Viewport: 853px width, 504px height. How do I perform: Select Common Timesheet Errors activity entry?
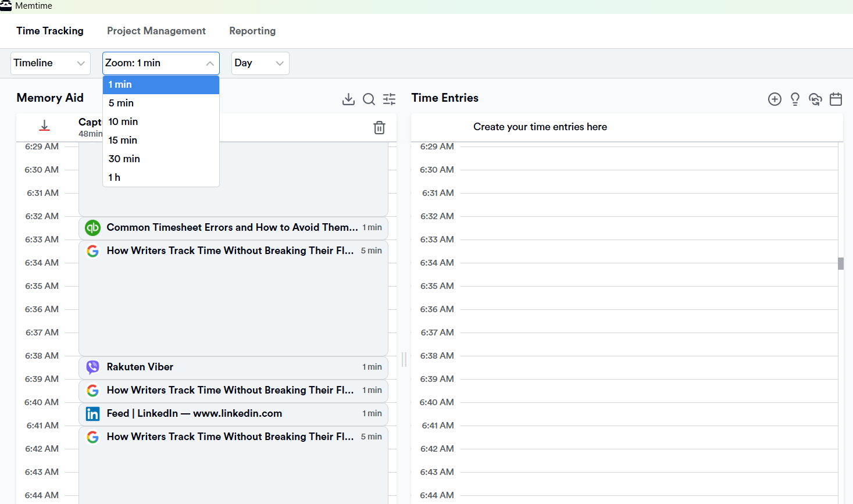pyautogui.click(x=233, y=228)
